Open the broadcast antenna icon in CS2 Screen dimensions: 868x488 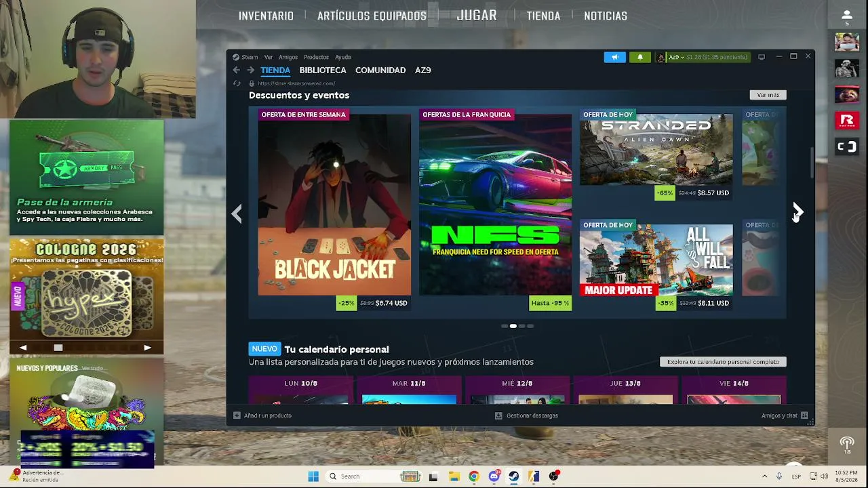tap(847, 445)
